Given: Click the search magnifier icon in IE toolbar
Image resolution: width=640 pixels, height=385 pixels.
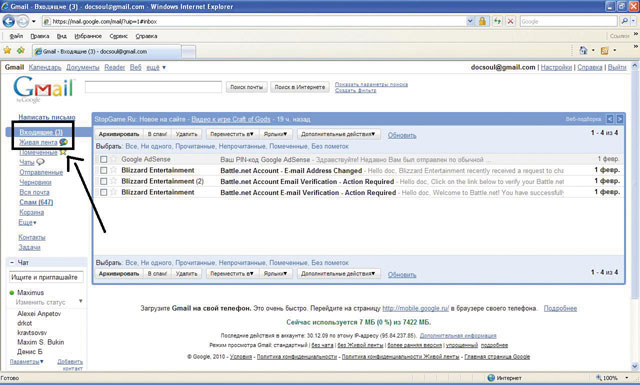Looking at the screenshot, I should (624, 21).
